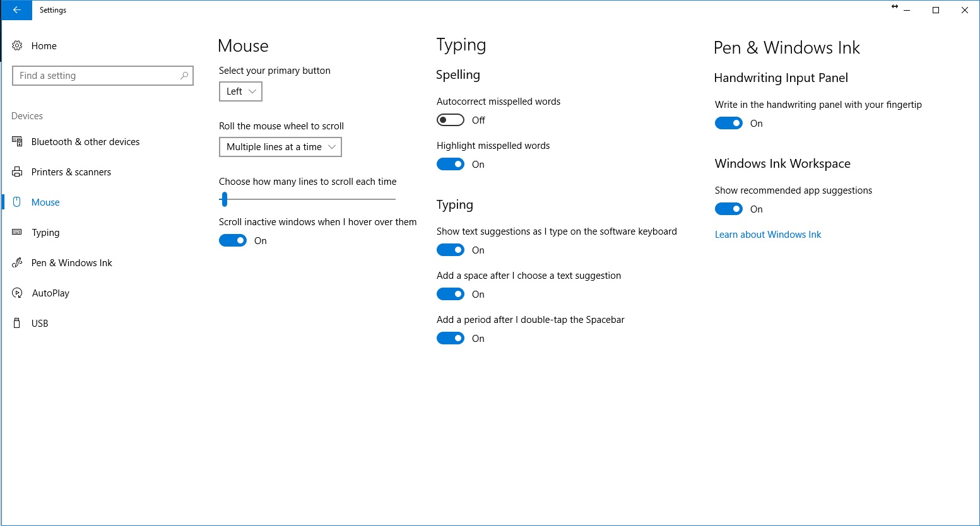Screen dimensions: 980x526
Task: Click 'Select your primary button' label
Action: click(x=275, y=71)
